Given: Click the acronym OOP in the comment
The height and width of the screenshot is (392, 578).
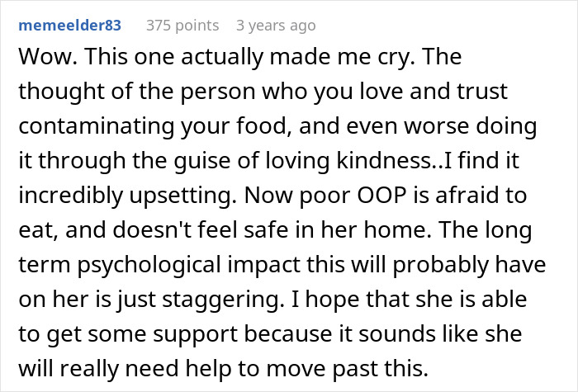Looking at the screenshot, I should click(x=381, y=196).
